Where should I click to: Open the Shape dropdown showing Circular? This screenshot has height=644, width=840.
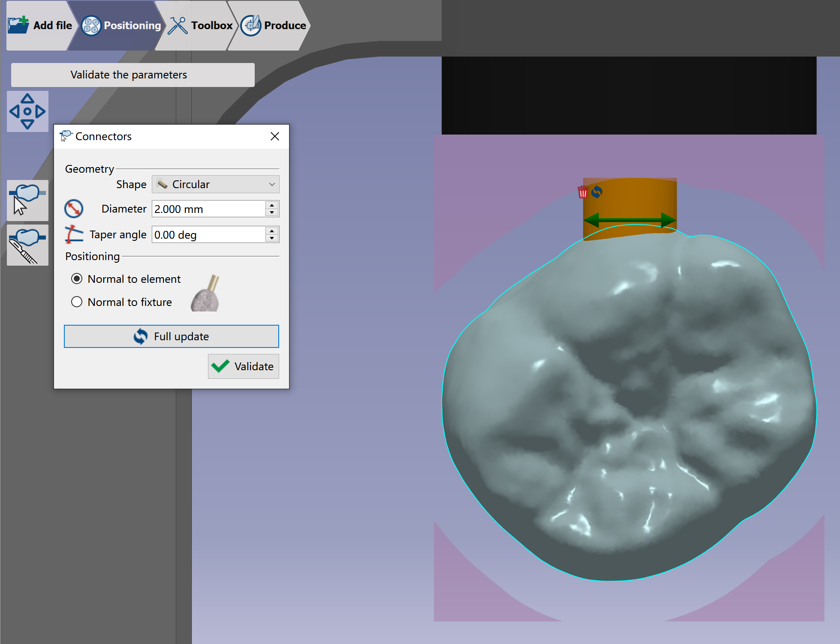click(x=215, y=184)
